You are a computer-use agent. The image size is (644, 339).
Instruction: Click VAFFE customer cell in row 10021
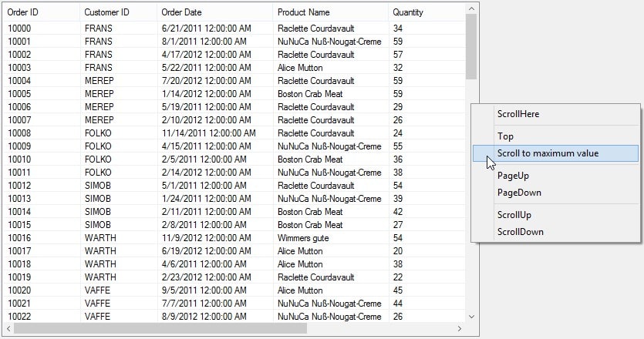click(x=118, y=304)
